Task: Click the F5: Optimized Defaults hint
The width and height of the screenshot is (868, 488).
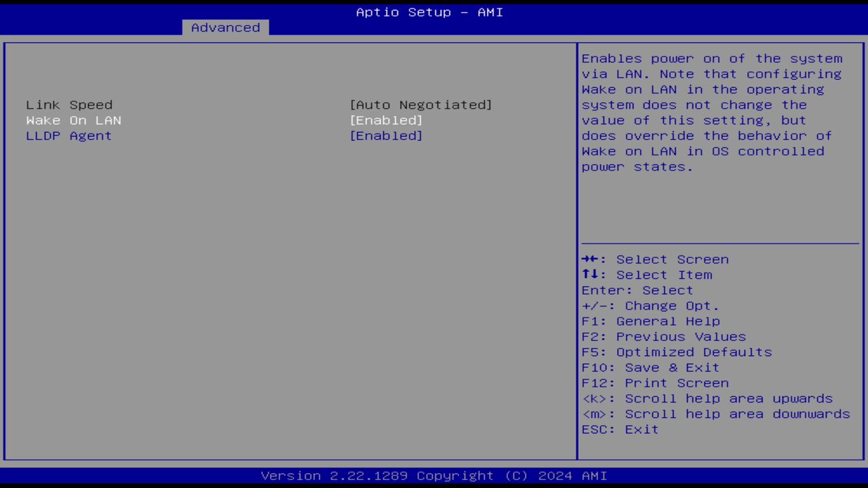Action: [677, 352]
